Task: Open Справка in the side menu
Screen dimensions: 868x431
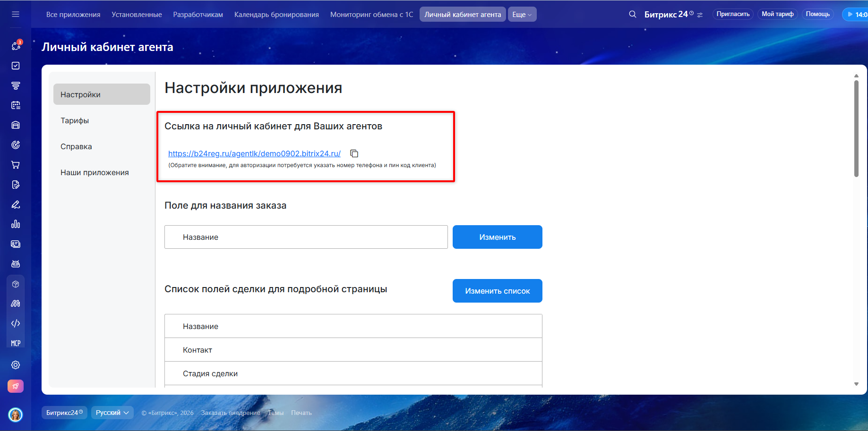Action: pyautogui.click(x=76, y=146)
